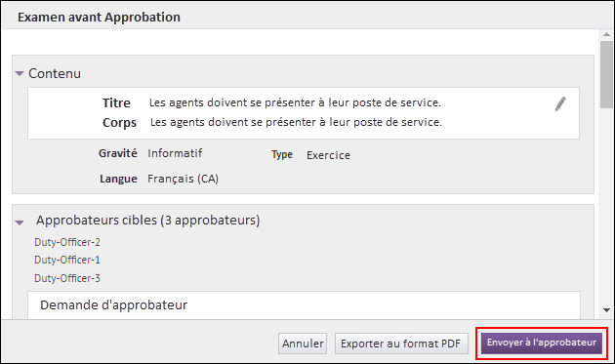Click the Titre text value
The image size is (615, 364).
(295, 102)
